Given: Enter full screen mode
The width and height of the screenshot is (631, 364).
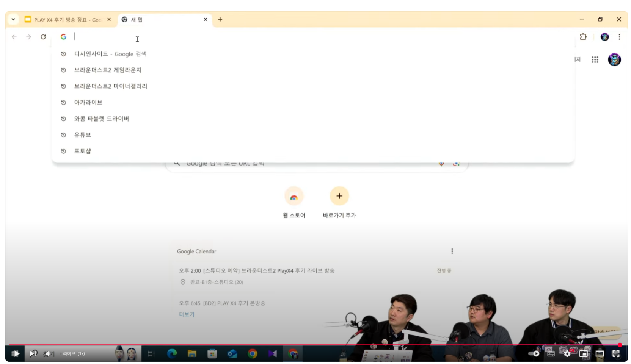Looking at the screenshot, I should click(x=616, y=353).
